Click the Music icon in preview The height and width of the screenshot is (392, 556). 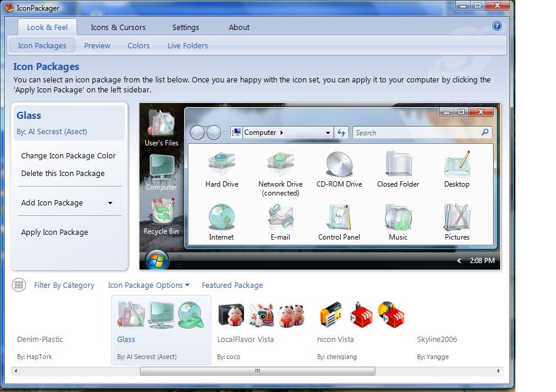pyautogui.click(x=398, y=217)
